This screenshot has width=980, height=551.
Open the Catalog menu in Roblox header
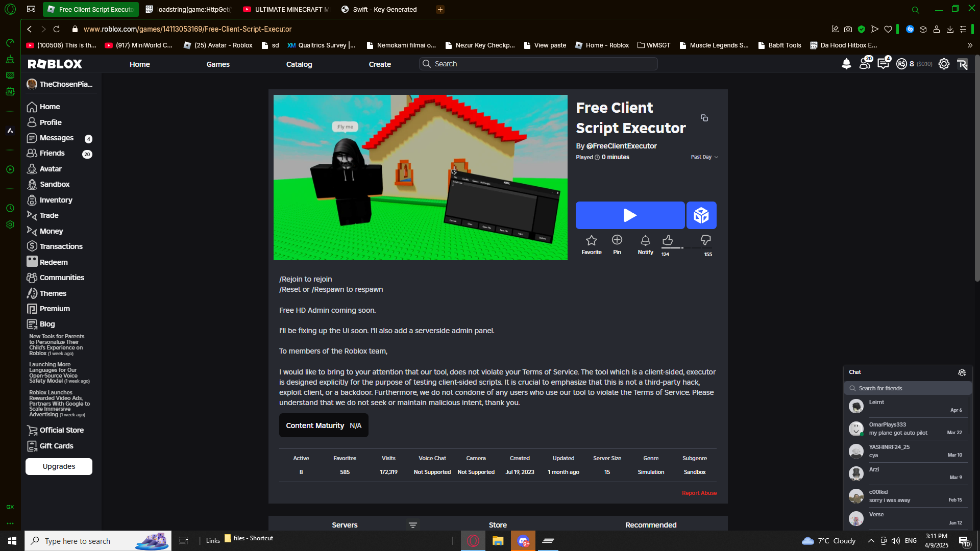pos(299,64)
